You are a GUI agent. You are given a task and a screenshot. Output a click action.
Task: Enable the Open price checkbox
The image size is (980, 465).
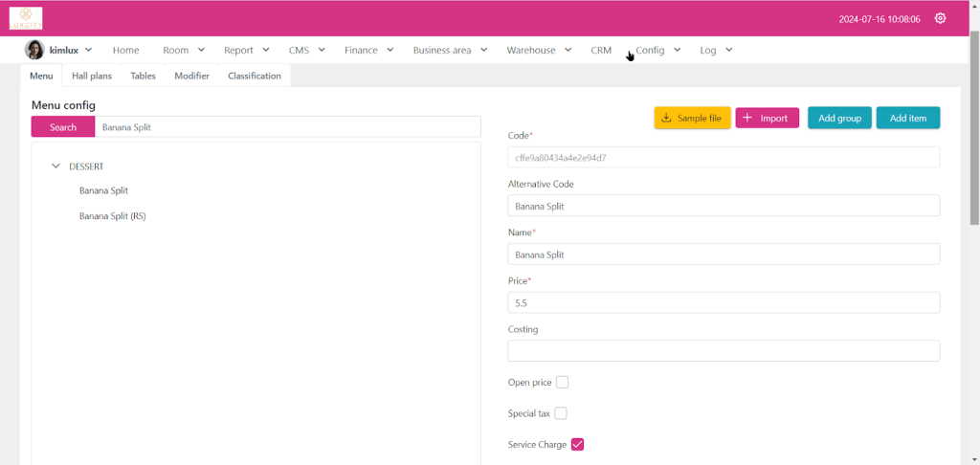point(563,383)
